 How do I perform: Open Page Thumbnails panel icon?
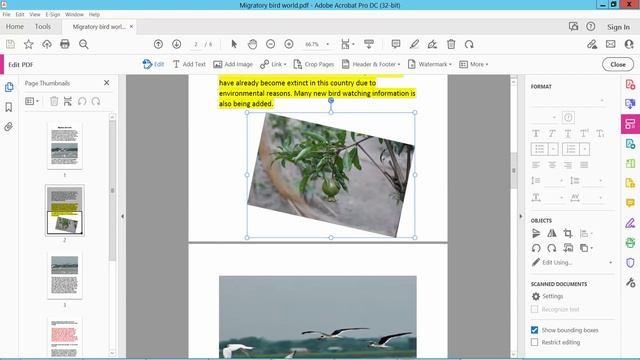pos(9,87)
